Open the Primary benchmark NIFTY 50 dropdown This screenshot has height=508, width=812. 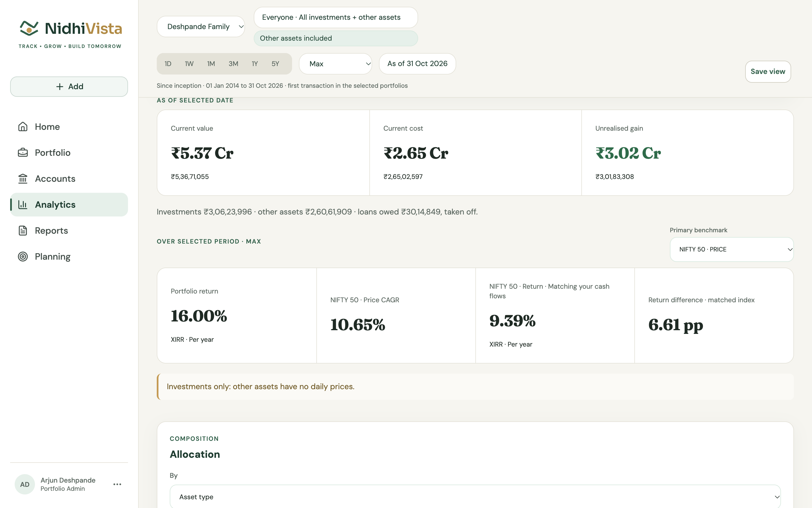pos(731,249)
